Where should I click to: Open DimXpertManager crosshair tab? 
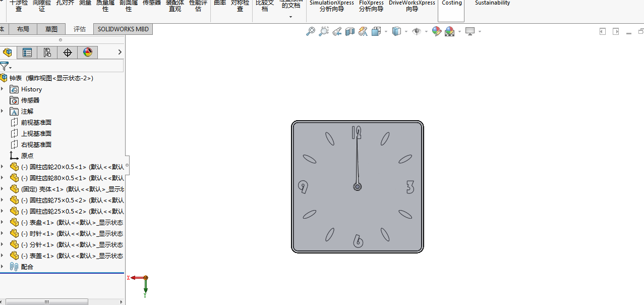68,52
